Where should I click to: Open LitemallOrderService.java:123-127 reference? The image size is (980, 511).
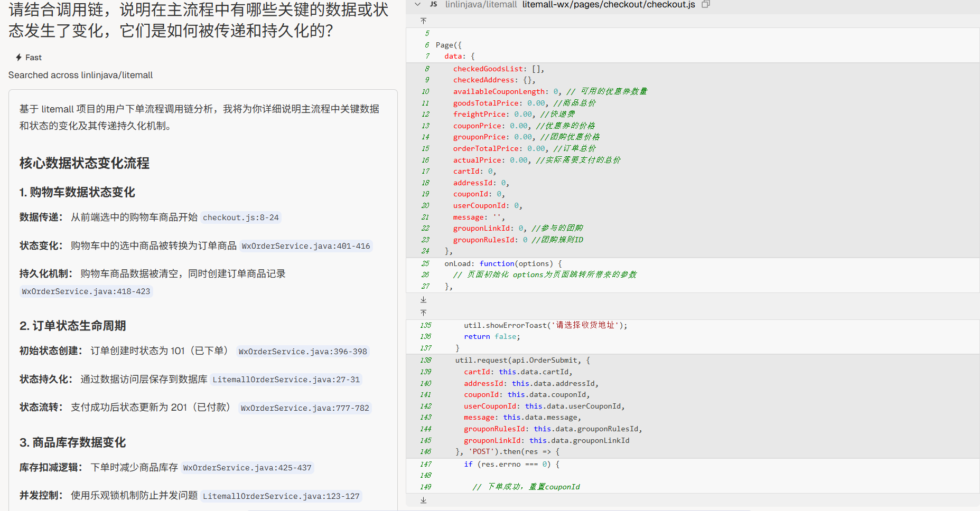tap(281, 496)
